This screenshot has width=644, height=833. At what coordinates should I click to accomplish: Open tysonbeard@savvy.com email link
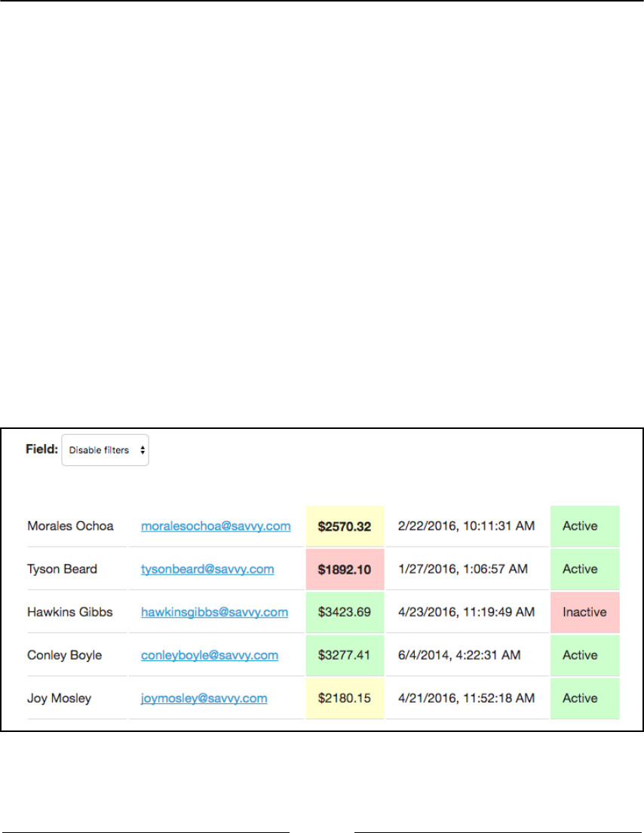207,569
